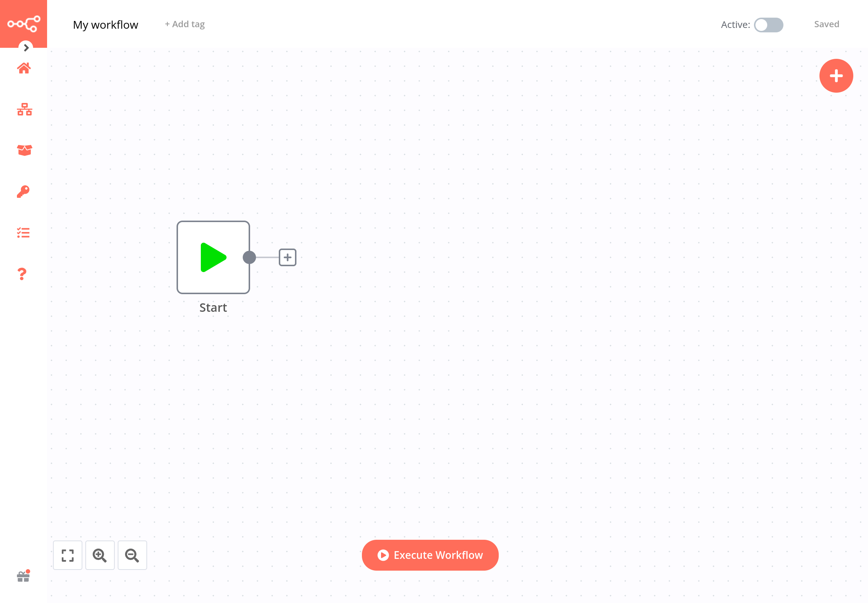Click the n8n home/logo icon
The height and width of the screenshot is (603, 868).
[24, 24]
